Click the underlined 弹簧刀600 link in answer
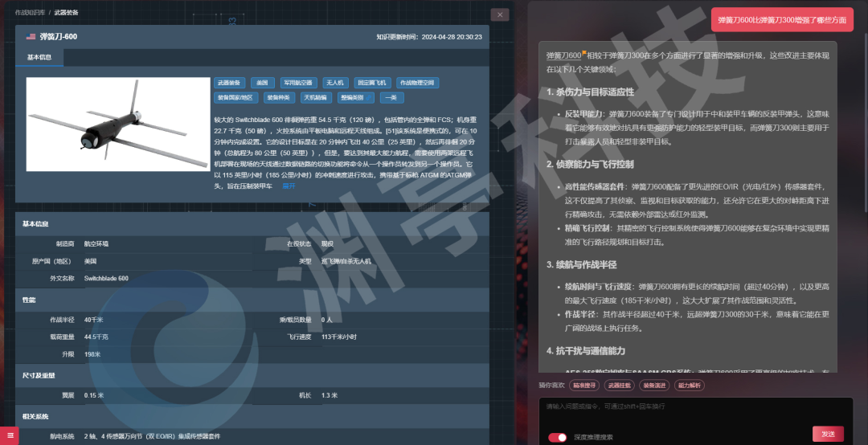This screenshot has height=445, width=868. (x=563, y=55)
